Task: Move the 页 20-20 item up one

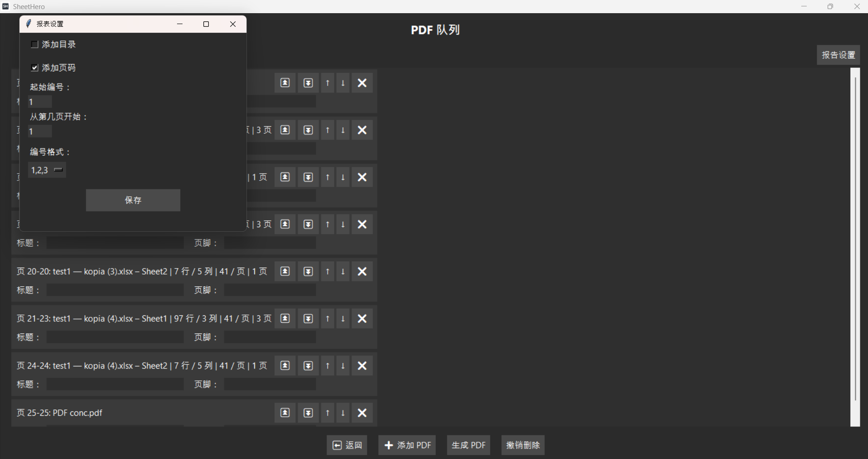Action: [328, 272]
